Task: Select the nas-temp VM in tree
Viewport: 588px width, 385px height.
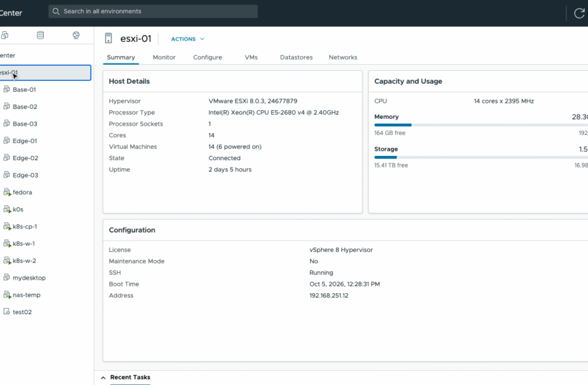Action: [26, 295]
